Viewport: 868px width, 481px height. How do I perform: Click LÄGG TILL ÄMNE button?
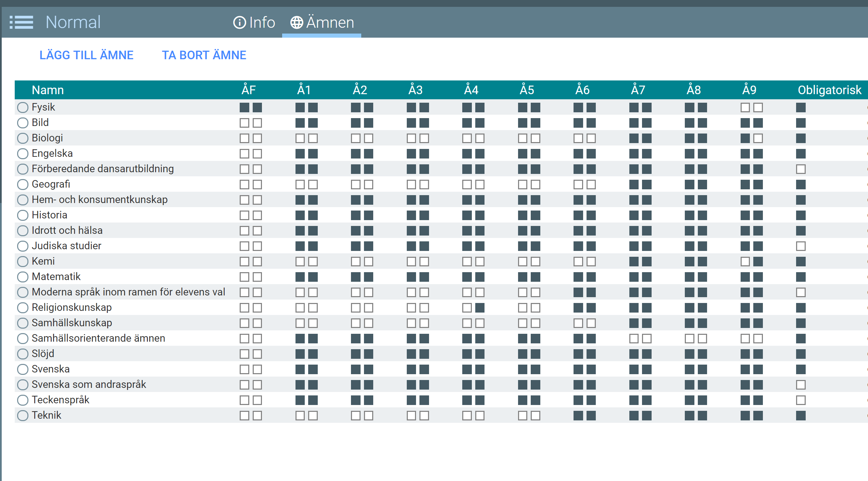click(86, 55)
